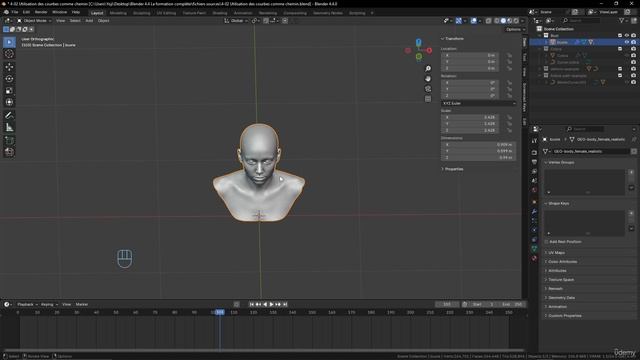
Task: Toggle visibility eye of Bust collection
Action: pyautogui.click(x=627, y=36)
